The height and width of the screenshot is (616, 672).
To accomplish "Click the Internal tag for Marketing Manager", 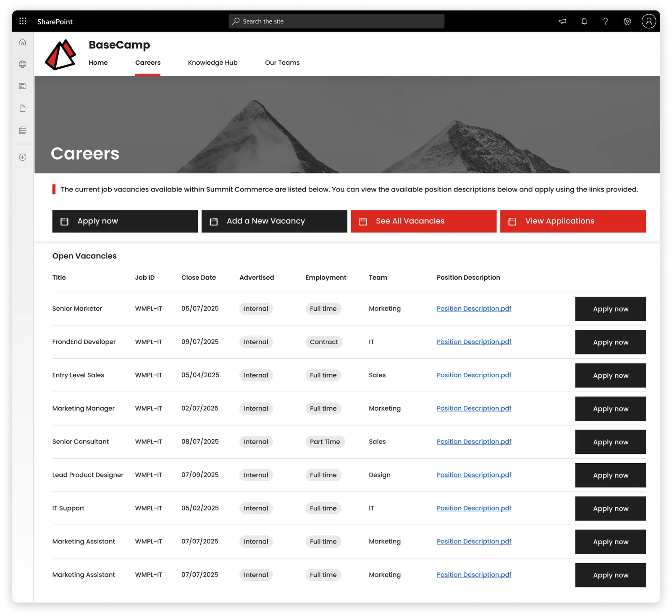I will click(x=256, y=409).
